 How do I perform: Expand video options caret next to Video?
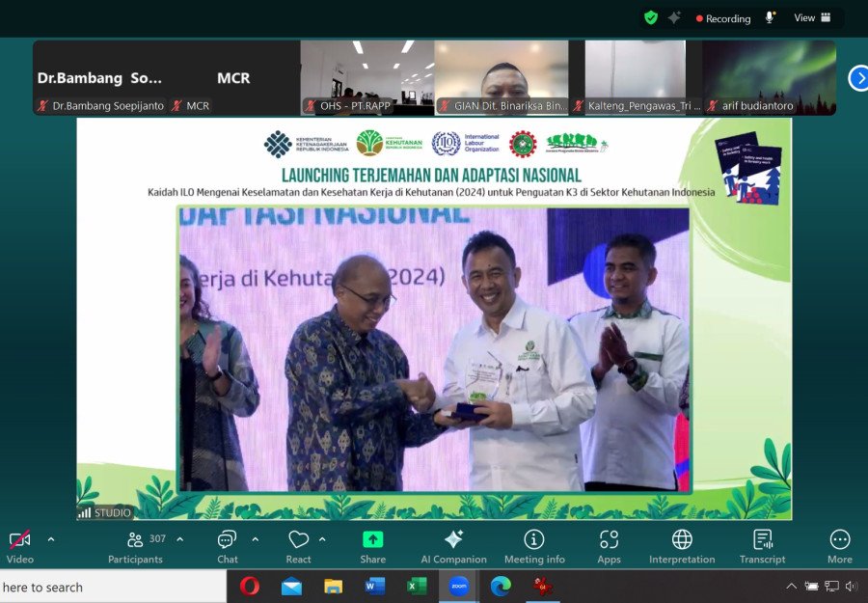[x=51, y=538]
